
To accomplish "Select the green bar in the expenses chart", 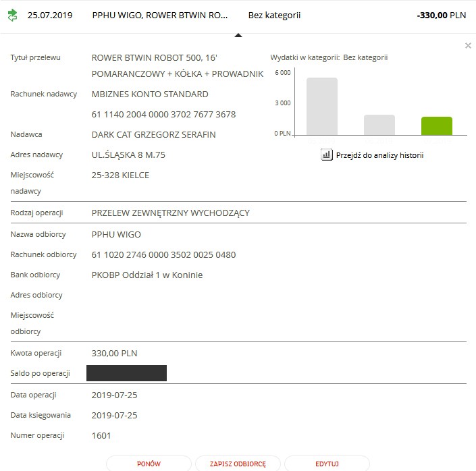I will 436,126.
